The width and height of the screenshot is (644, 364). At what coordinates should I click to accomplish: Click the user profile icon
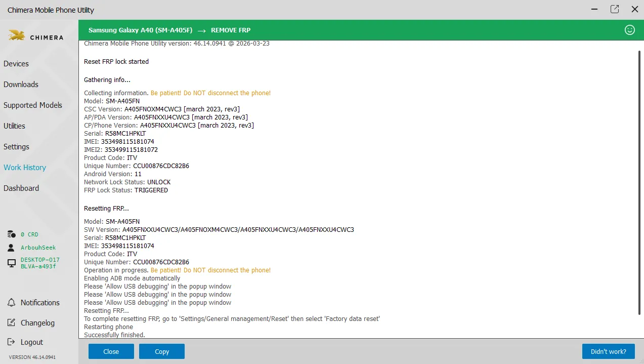tap(11, 248)
